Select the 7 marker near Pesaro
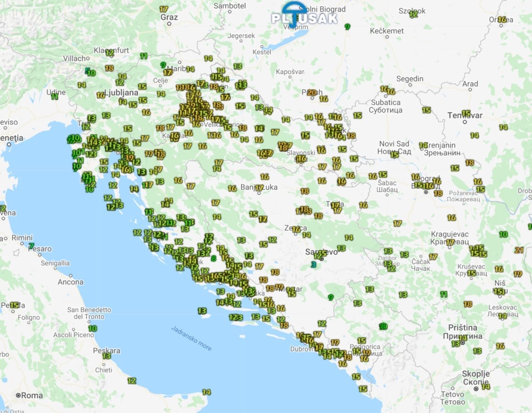 pyautogui.click(x=31, y=246)
